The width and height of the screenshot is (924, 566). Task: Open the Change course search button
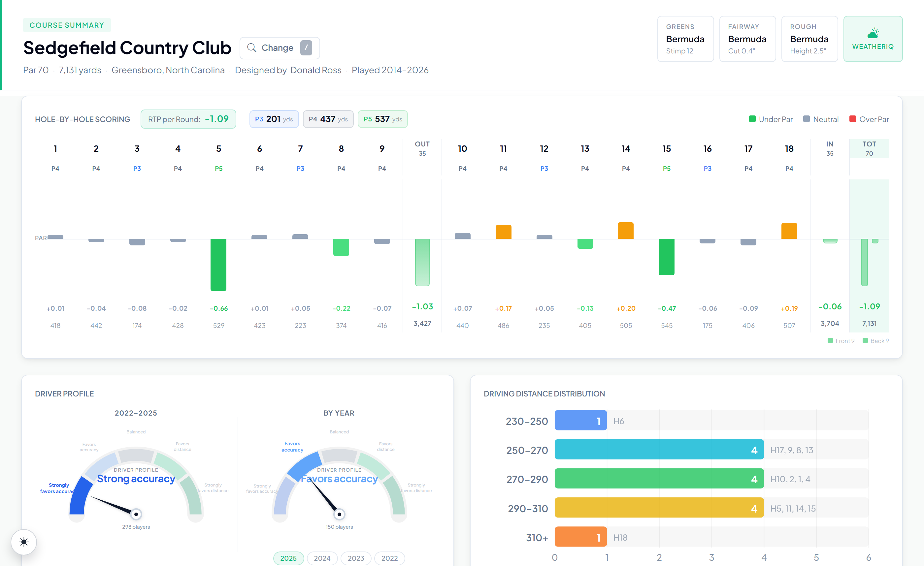[x=280, y=48]
